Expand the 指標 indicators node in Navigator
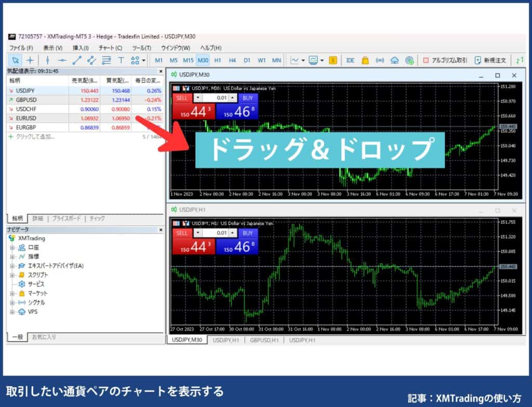 click(x=12, y=257)
